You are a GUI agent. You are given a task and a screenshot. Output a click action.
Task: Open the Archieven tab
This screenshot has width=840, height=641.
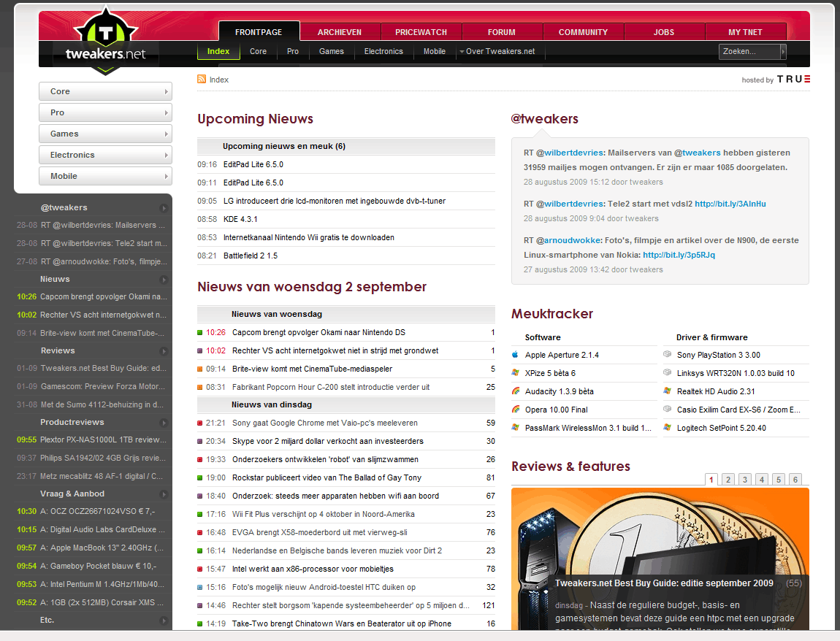(x=340, y=31)
